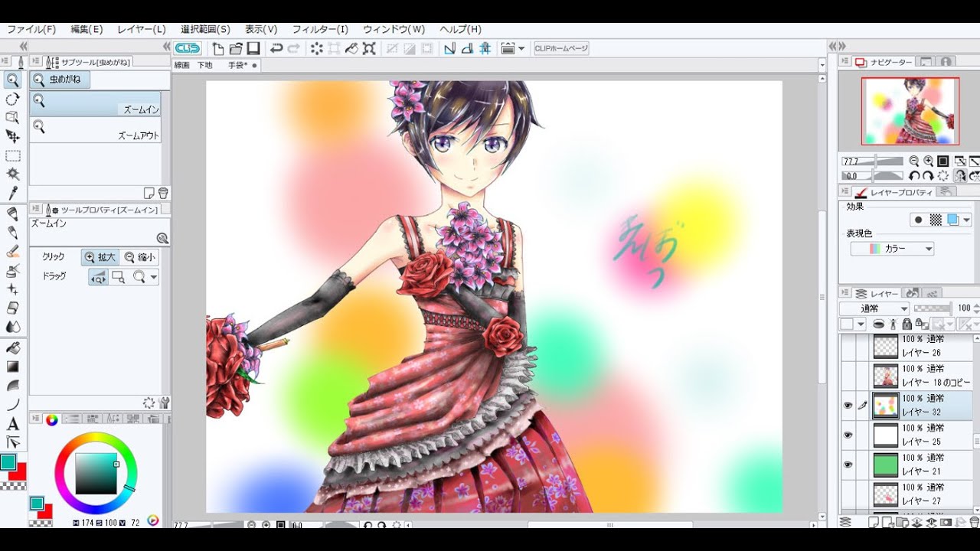Screen dimensions: 980x551
Task: Toggle Snap to ruler in command bar
Action: [449, 48]
